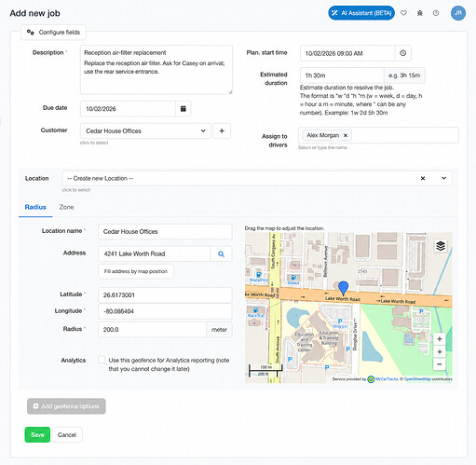Open the OpenStreetMap attribution link
476x465 pixels.
pos(417,379)
